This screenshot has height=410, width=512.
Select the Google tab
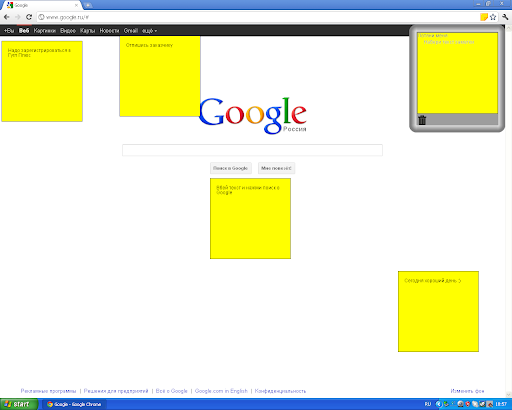point(42,5)
